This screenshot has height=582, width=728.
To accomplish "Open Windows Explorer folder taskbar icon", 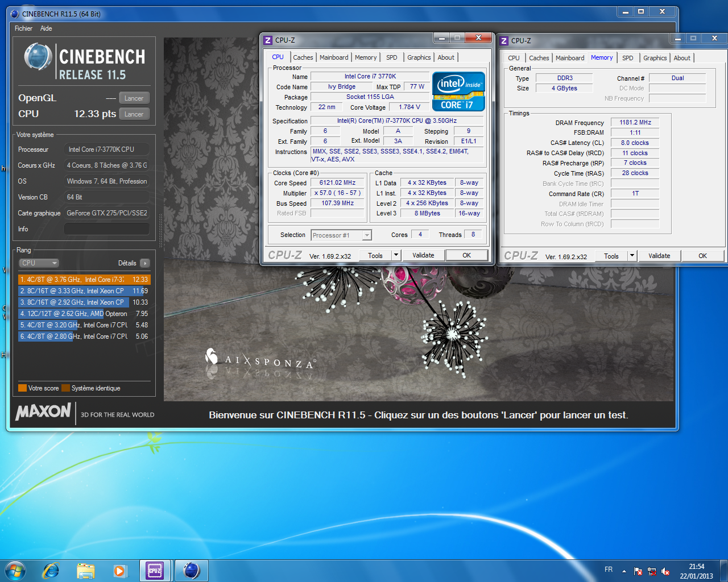I will point(85,571).
